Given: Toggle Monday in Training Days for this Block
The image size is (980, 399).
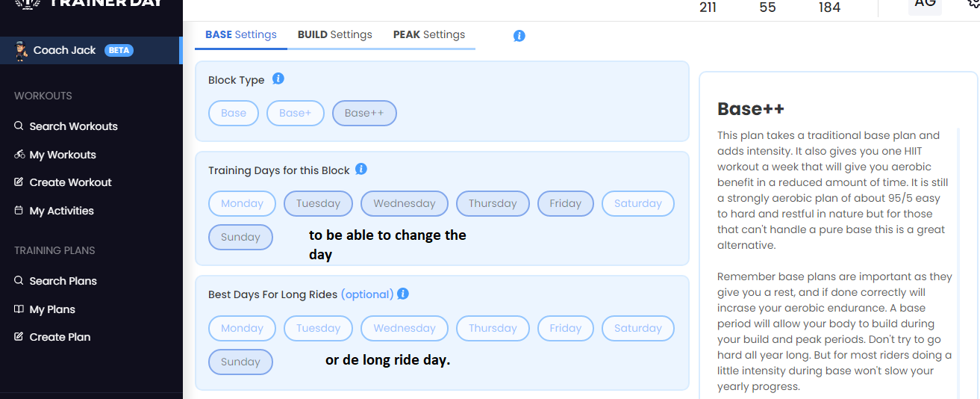Looking at the screenshot, I should click(242, 203).
